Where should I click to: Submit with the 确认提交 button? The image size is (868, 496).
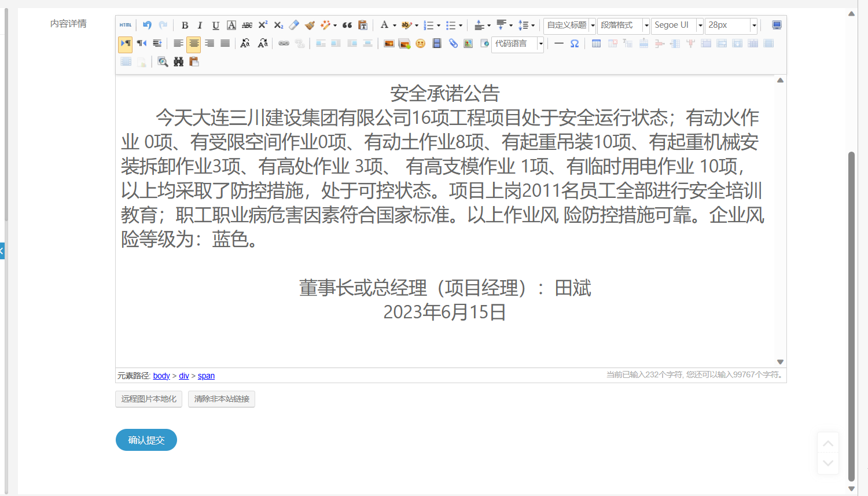(x=146, y=440)
